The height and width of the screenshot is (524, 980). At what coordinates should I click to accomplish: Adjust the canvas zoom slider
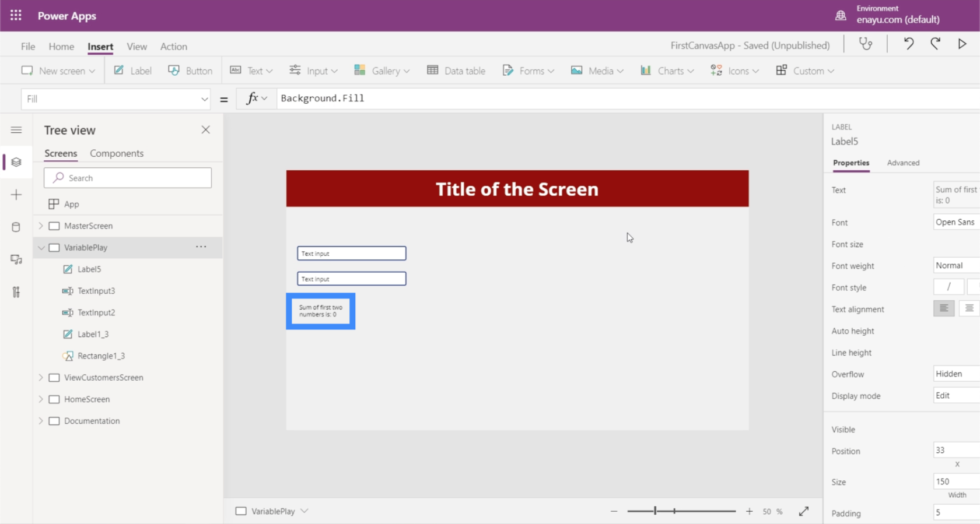pos(655,511)
